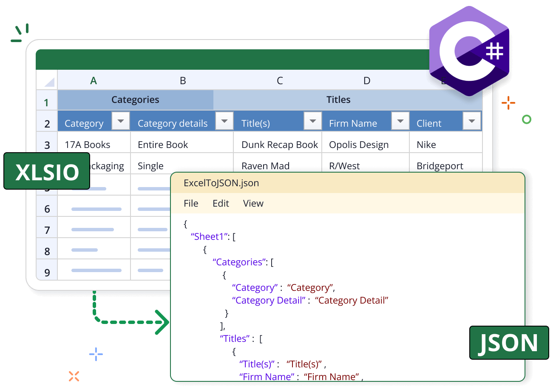The width and height of the screenshot is (556, 392).
Task: Open the Edit menu in JSON viewer
Action: tap(221, 204)
